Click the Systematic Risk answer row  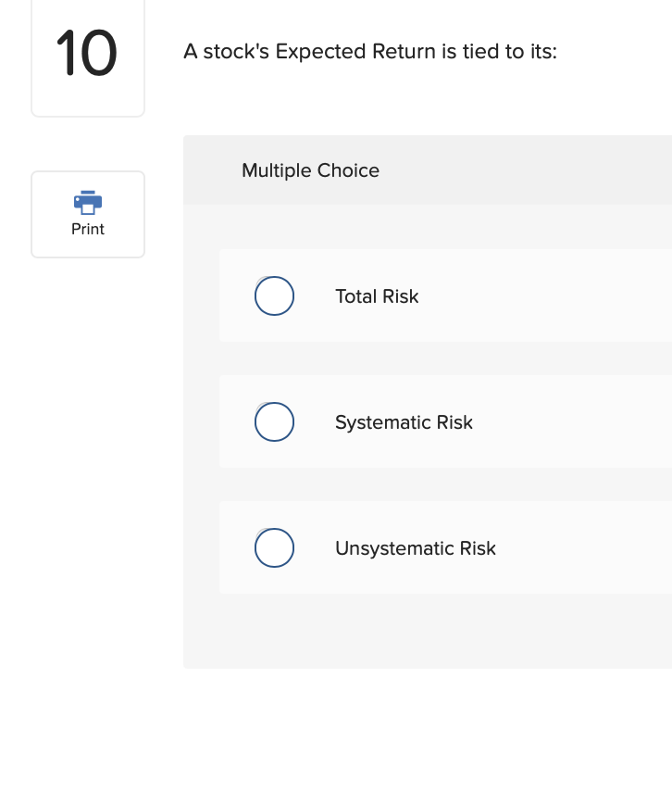pyautogui.click(x=417, y=421)
